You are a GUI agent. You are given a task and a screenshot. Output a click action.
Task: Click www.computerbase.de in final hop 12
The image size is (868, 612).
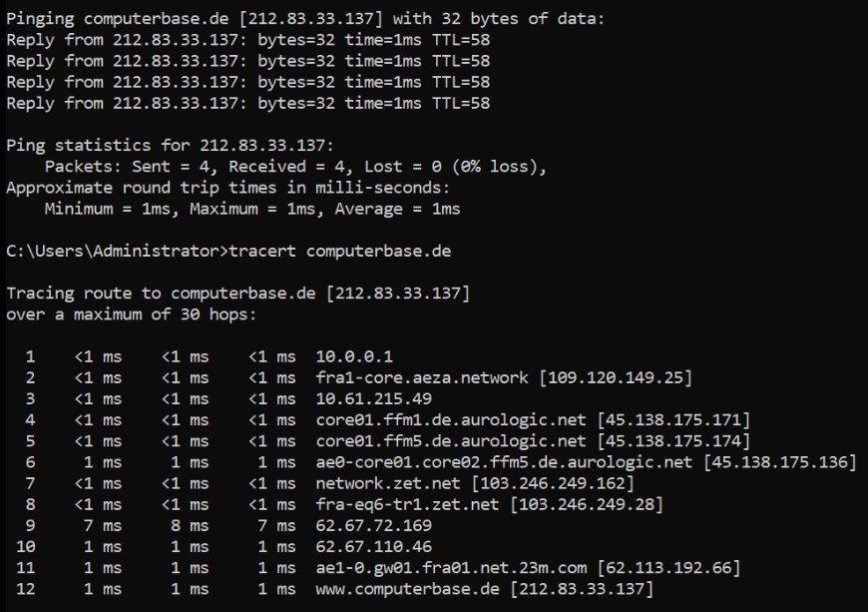click(x=407, y=589)
